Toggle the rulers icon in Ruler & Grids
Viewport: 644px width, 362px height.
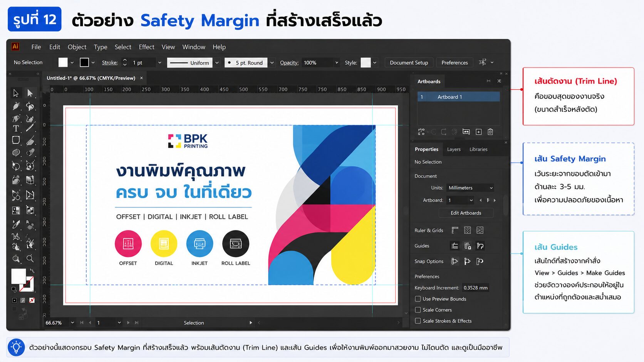[x=455, y=230]
